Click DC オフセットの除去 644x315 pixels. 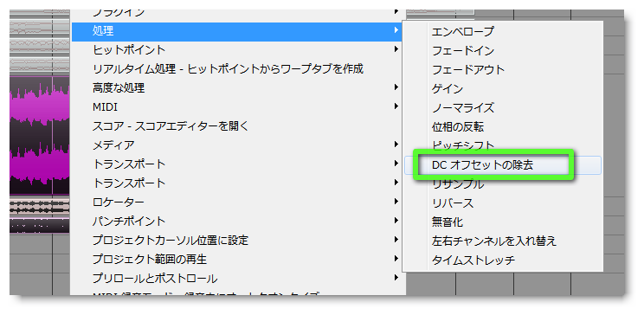(x=502, y=165)
